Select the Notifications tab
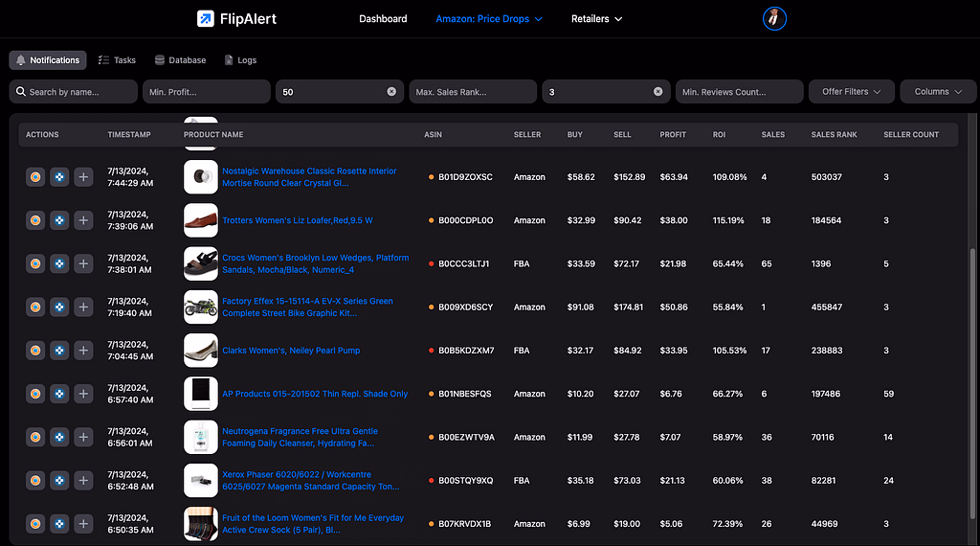This screenshot has width=980, height=546. (48, 60)
